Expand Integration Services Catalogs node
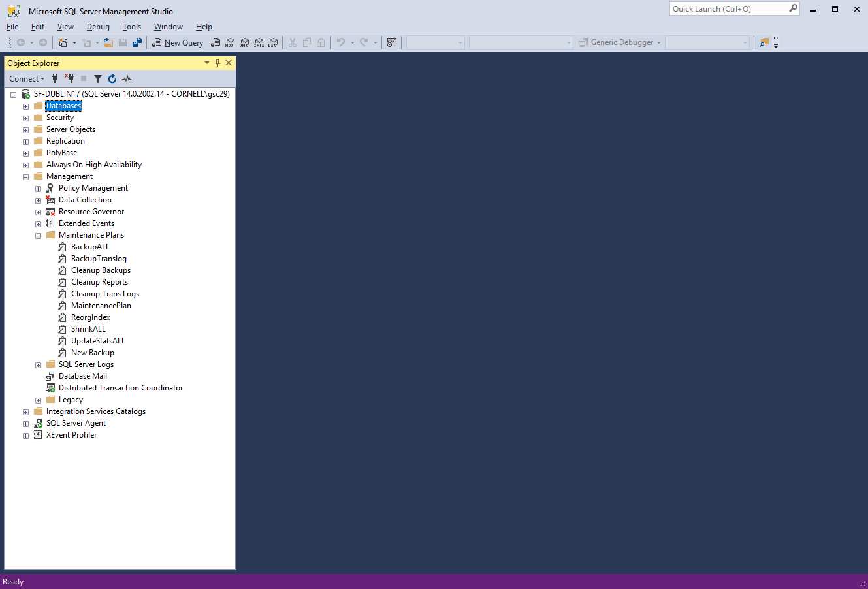Viewport: 868px width, 589px height. tap(25, 411)
